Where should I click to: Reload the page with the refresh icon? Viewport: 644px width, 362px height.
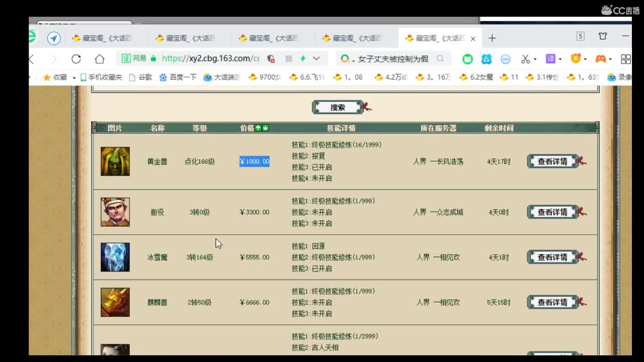[76, 59]
